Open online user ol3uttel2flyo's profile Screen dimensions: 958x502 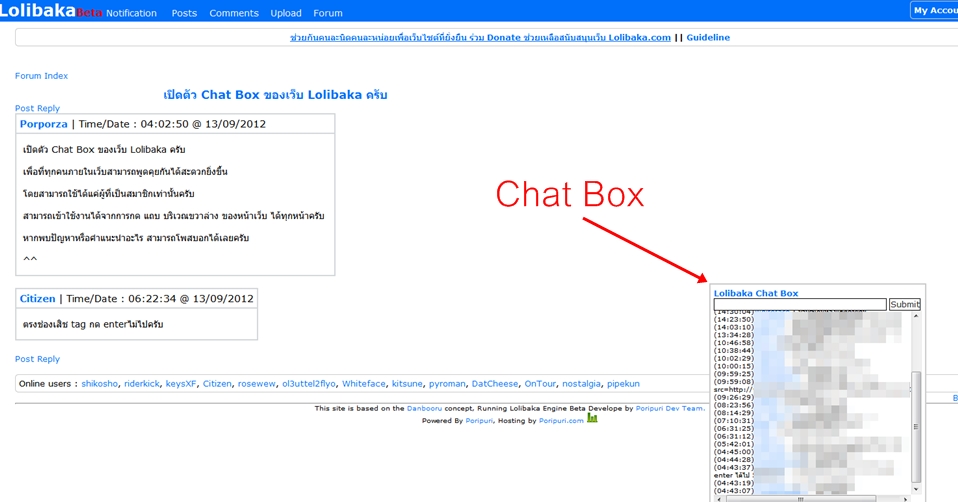coord(309,384)
